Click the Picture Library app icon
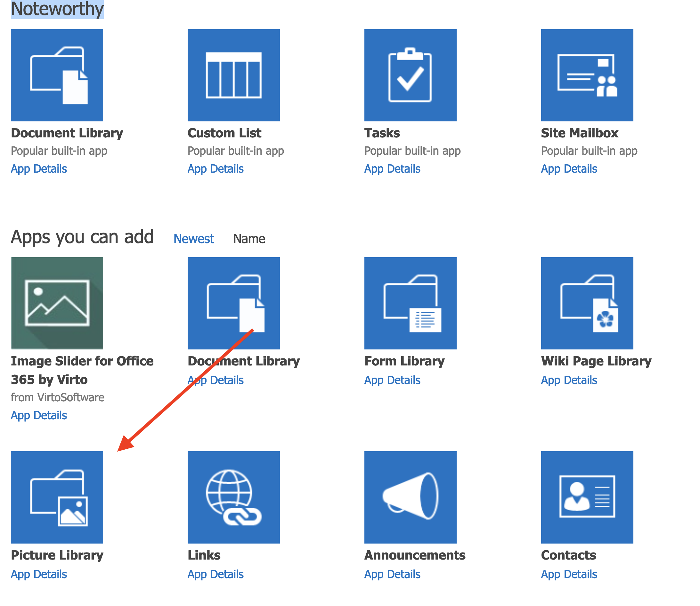Viewport: 700px width, 606px height. click(57, 497)
